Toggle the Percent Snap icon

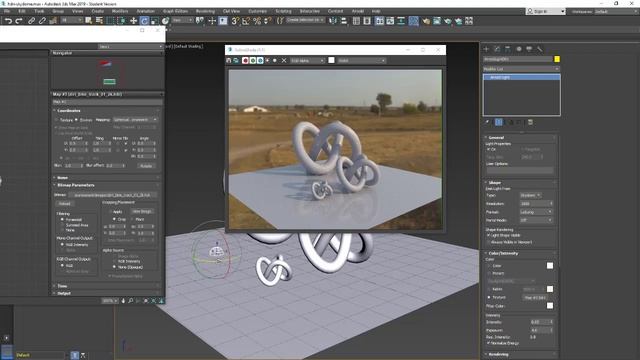coord(257,21)
